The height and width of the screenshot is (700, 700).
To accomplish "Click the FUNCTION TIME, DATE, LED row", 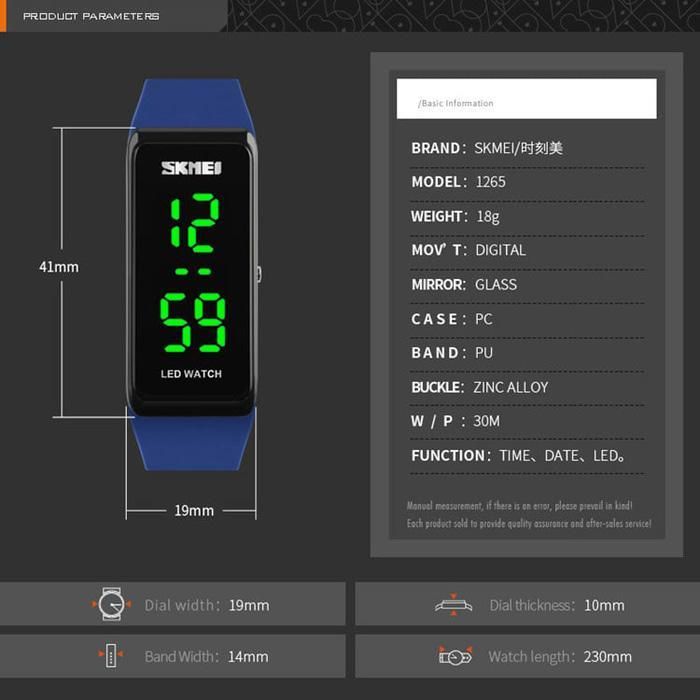I will pyautogui.click(x=519, y=455).
